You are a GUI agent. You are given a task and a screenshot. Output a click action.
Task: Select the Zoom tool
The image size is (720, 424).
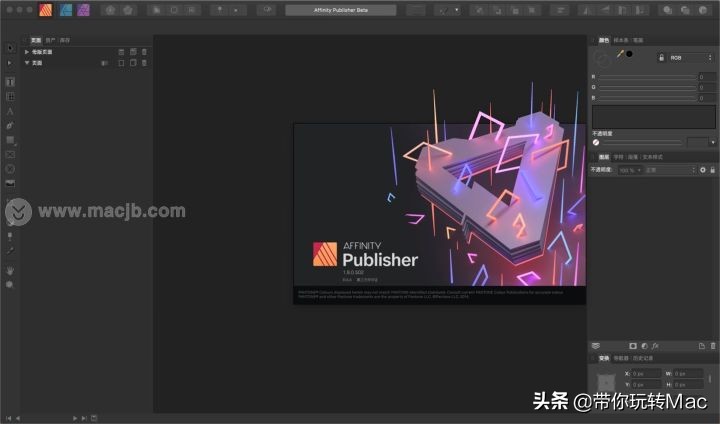coord(10,285)
